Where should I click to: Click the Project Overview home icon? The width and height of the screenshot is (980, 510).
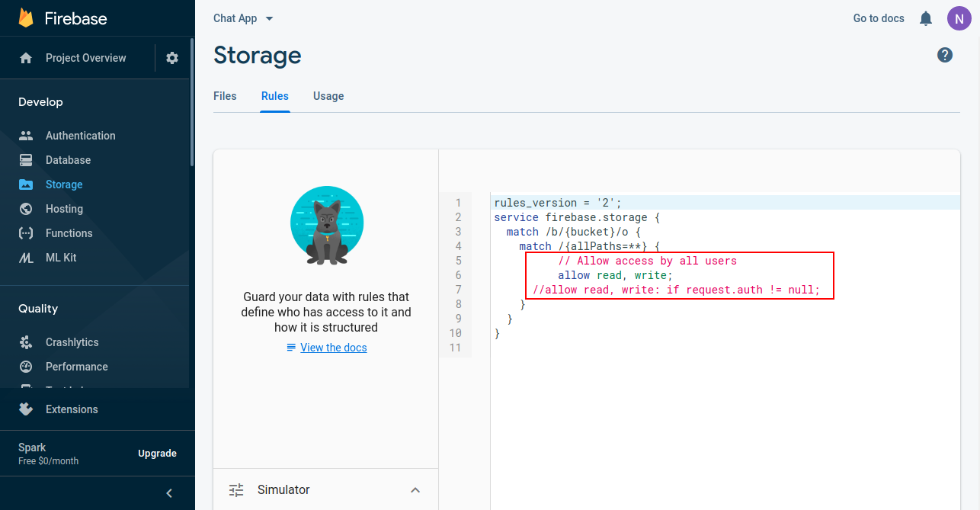click(26, 58)
